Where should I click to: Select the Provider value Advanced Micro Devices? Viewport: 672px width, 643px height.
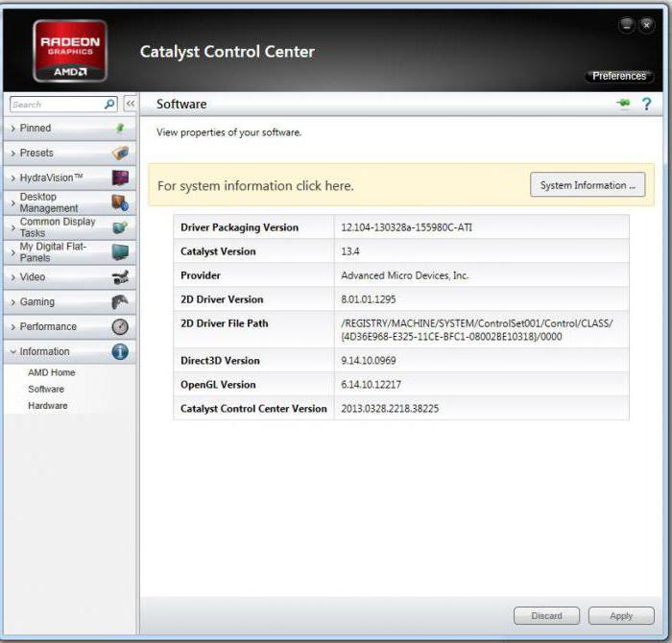(405, 275)
